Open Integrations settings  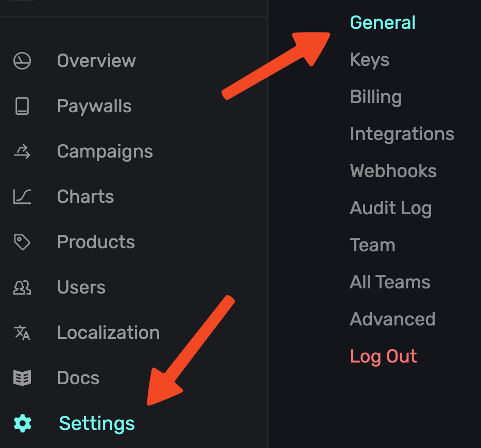pos(402,134)
